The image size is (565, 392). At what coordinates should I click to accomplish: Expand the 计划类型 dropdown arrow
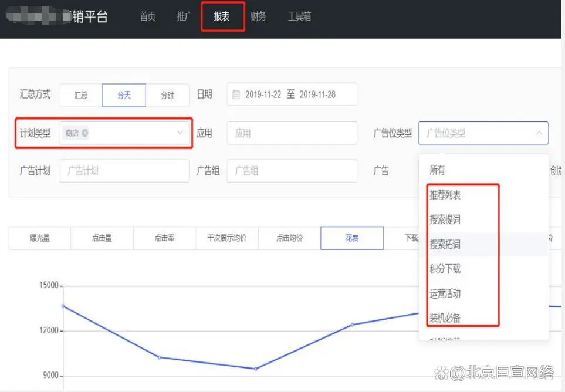pyautogui.click(x=180, y=133)
